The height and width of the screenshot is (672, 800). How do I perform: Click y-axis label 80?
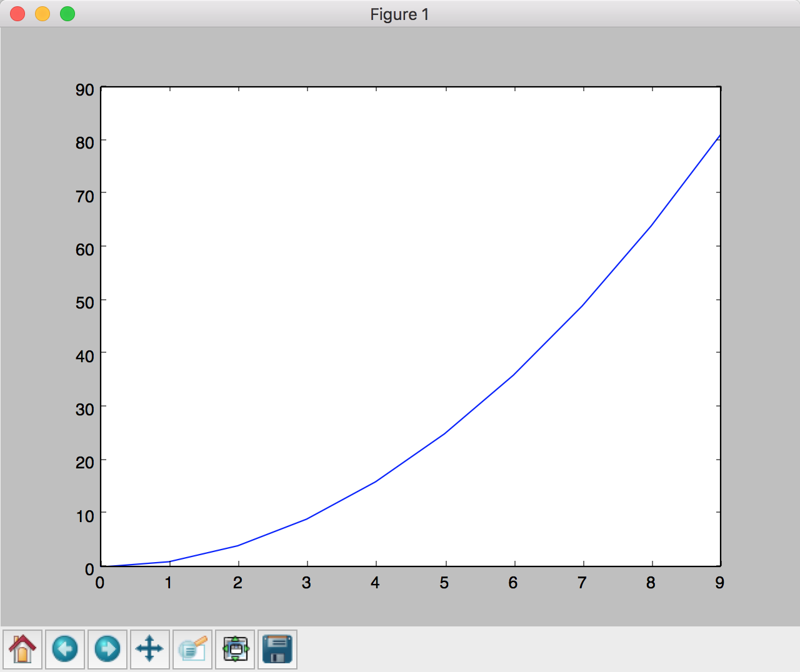pyautogui.click(x=84, y=143)
